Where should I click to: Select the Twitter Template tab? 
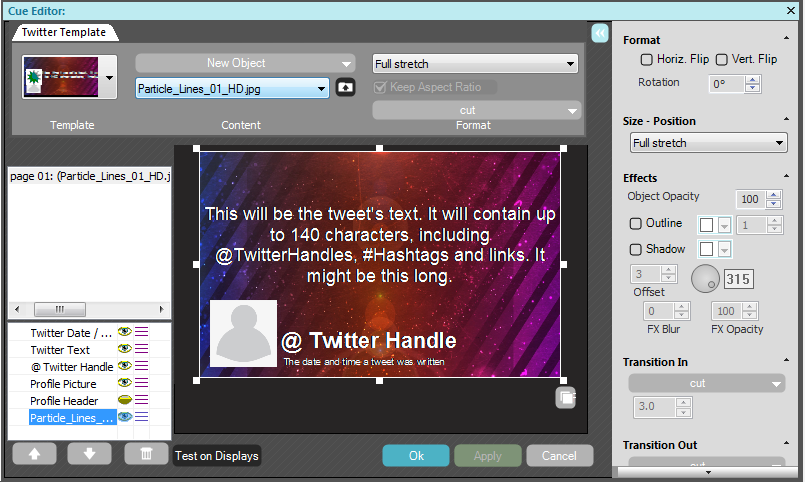(64, 32)
